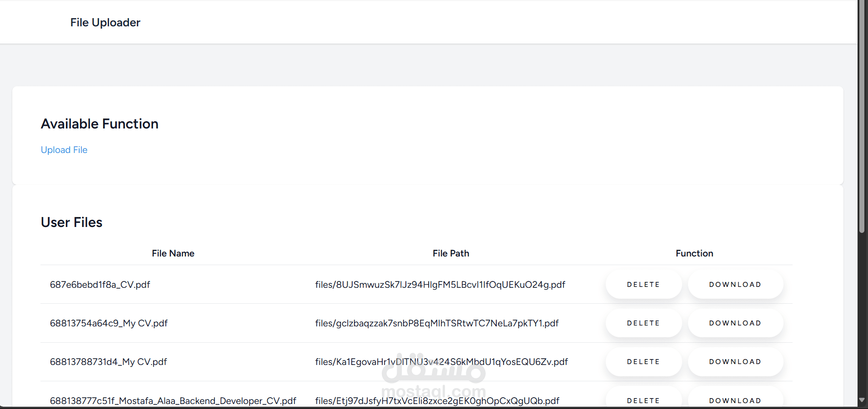Viewport: 868px width, 409px height.
Task: Click the User Files heading
Action: click(x=72, y=222)
